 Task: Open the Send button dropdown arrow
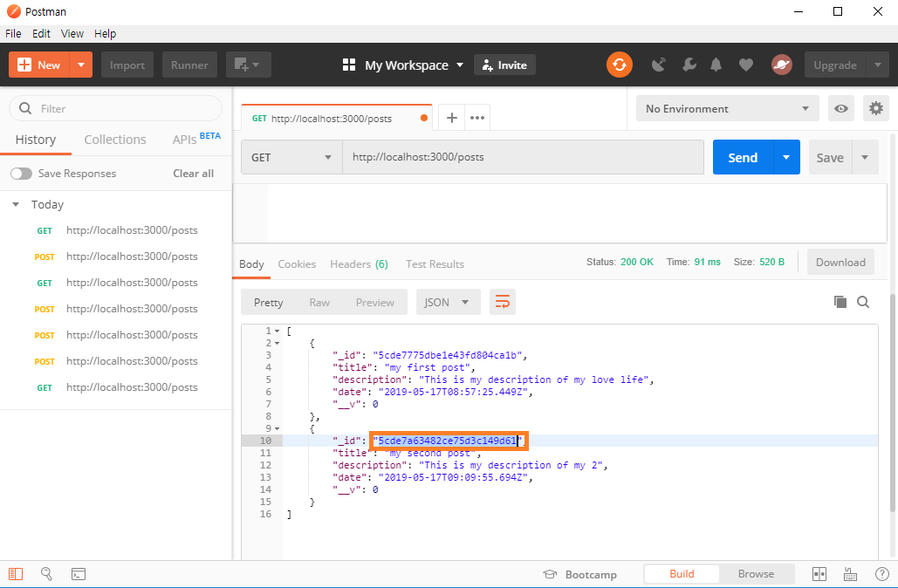786,157
